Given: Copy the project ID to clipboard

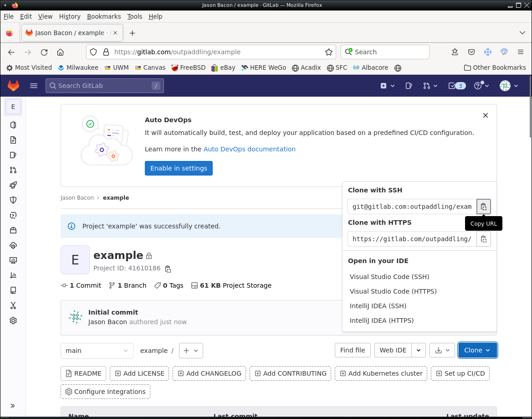Looking at the screenshot, I should point(168,269).
